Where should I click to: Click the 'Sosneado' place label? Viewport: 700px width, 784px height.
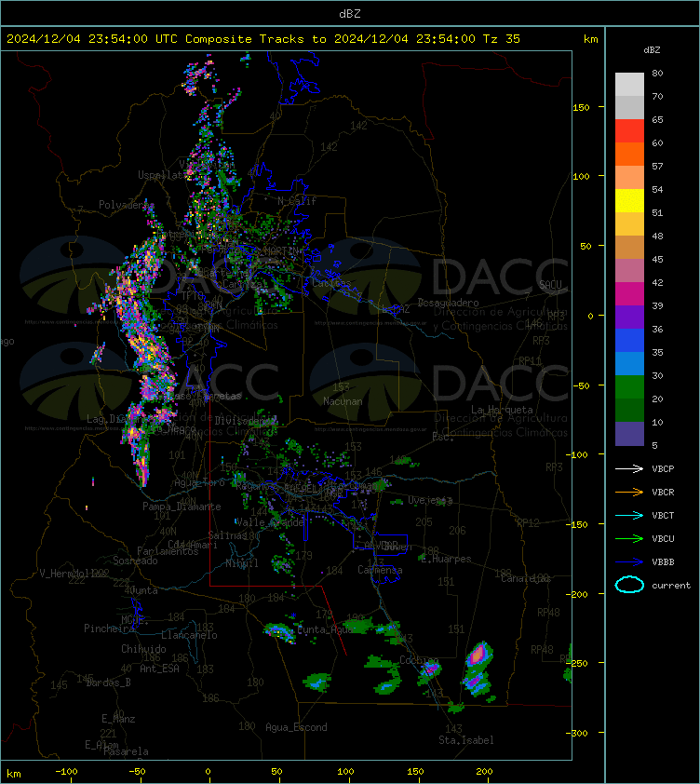[136, 561]
